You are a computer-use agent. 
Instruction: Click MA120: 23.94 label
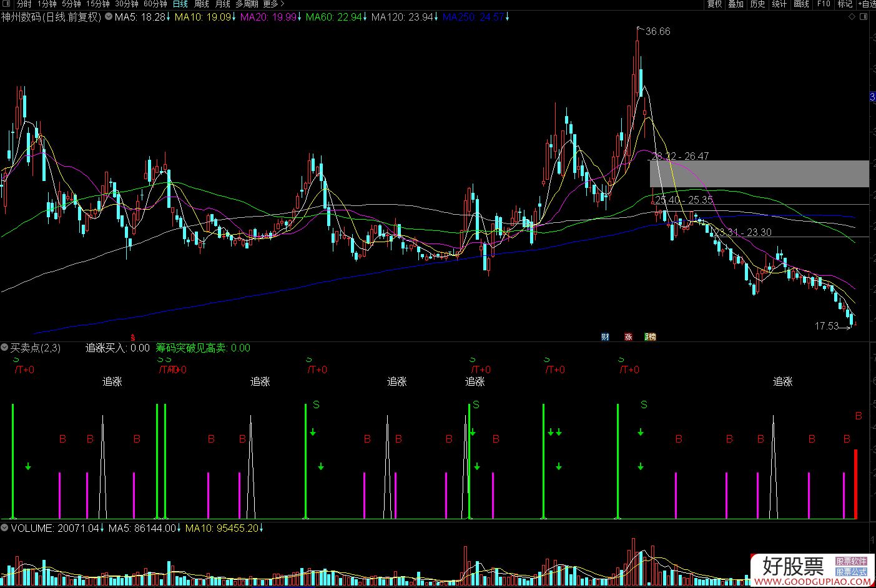click(402, 17)
